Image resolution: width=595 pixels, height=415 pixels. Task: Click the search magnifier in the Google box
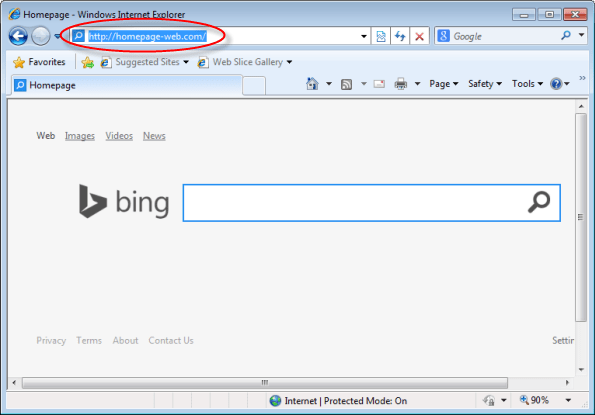pos(566,36)
